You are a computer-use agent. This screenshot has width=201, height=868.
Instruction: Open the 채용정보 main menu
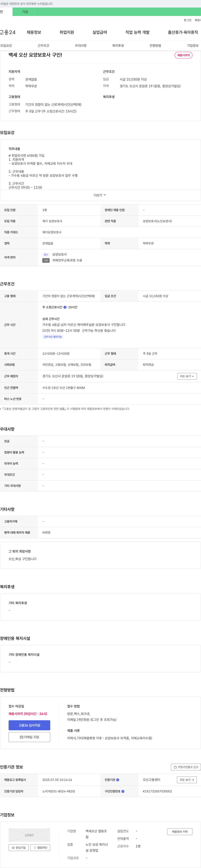pyautogui.click(x=34, y=32)
